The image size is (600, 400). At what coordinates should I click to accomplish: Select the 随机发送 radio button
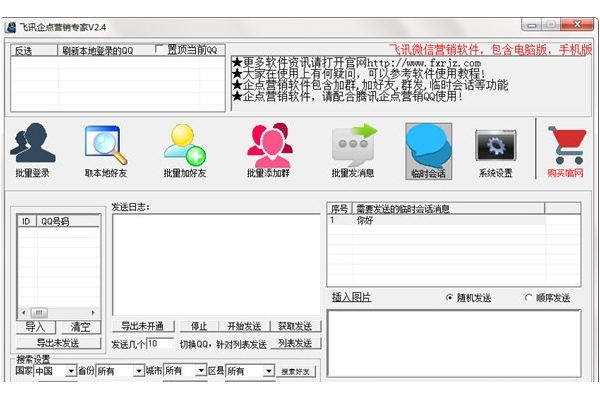click(x=449, y=297)
